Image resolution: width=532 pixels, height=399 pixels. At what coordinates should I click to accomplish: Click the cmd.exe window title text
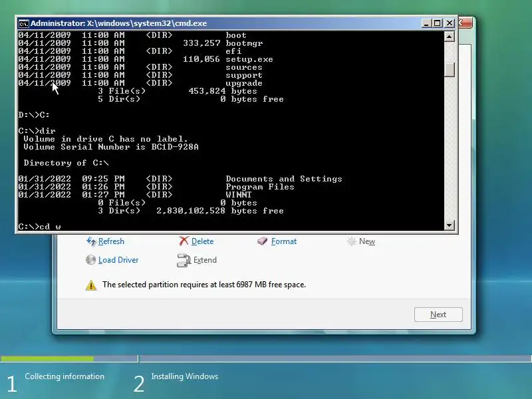point(119,23)
